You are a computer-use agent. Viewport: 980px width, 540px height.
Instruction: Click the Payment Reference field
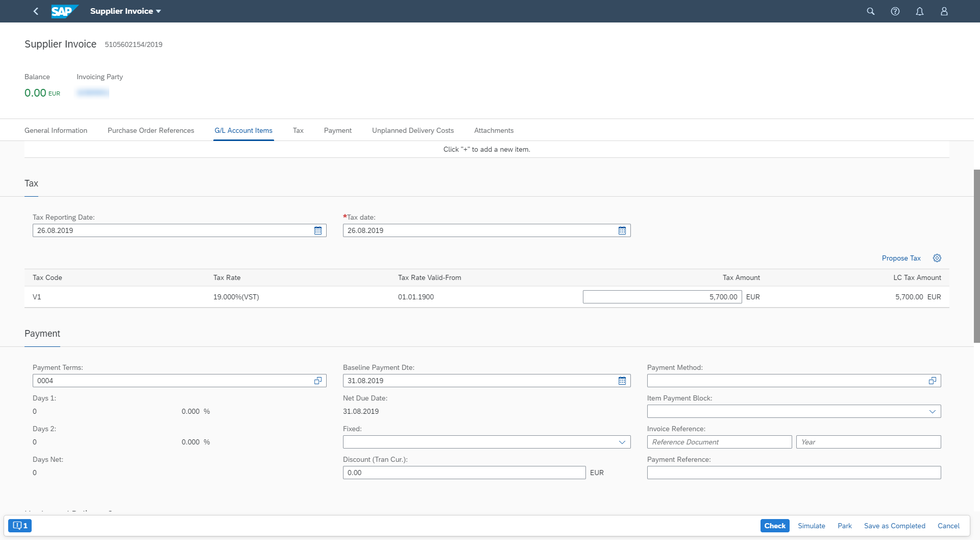coord(794,473)
